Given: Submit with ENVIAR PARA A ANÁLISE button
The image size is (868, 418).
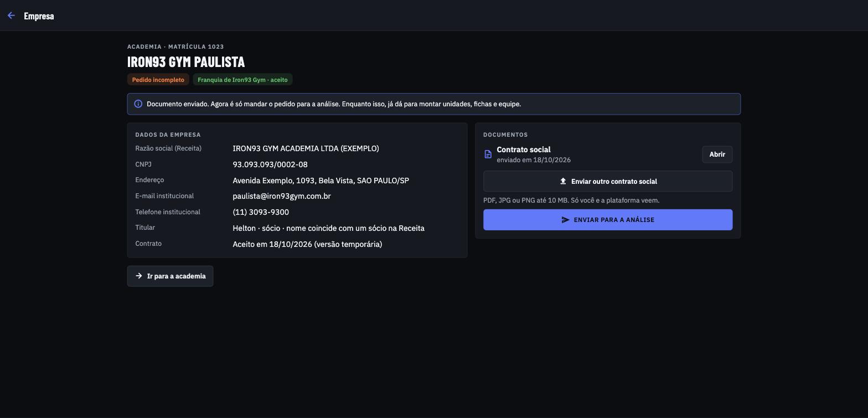Looking at the screenshot, I should click(608, 220).
